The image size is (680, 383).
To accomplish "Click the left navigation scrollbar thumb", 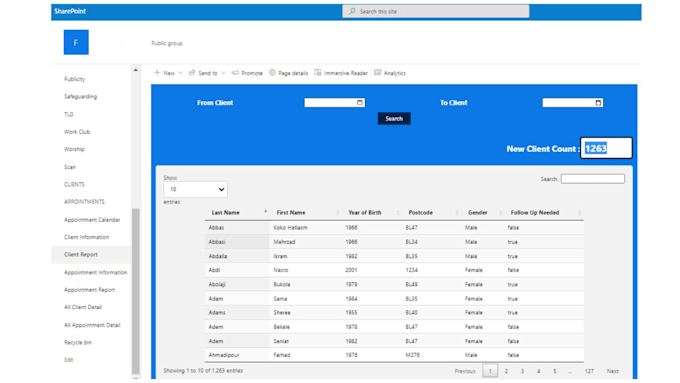I will click(x=136, y=291).
